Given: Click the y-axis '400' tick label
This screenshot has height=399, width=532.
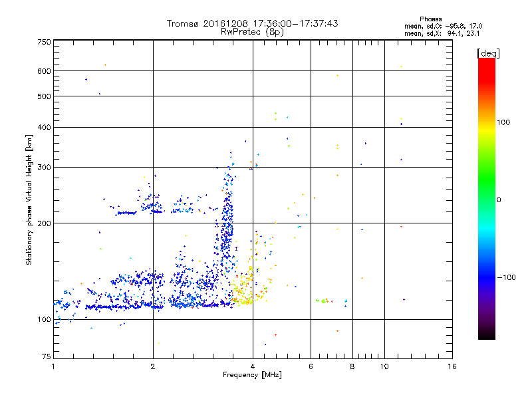Looking at the screenshot, I should [44, 127].
